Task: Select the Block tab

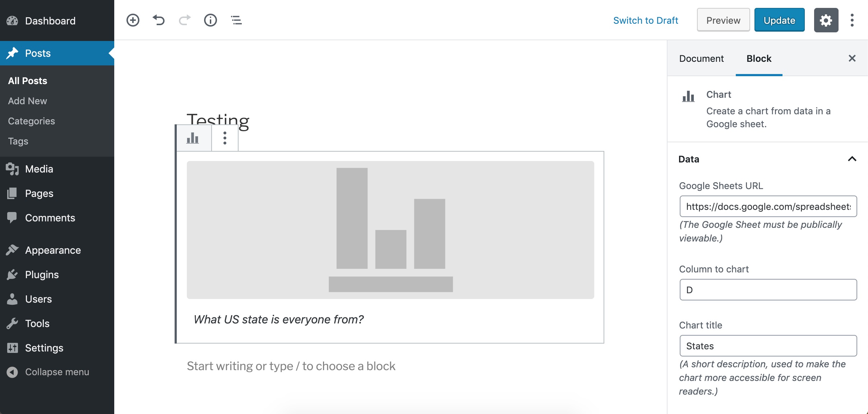Action: pos(759,58)
